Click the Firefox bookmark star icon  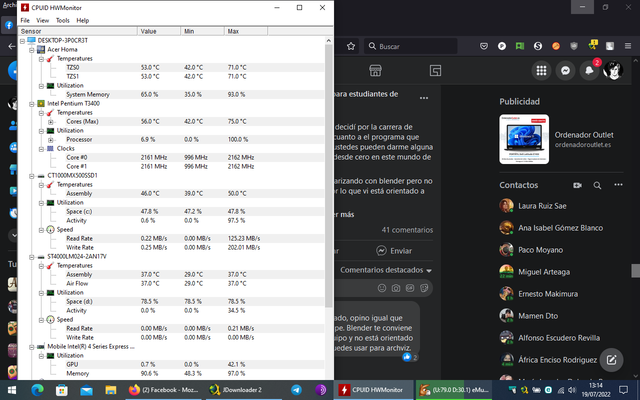coord(351,46)
